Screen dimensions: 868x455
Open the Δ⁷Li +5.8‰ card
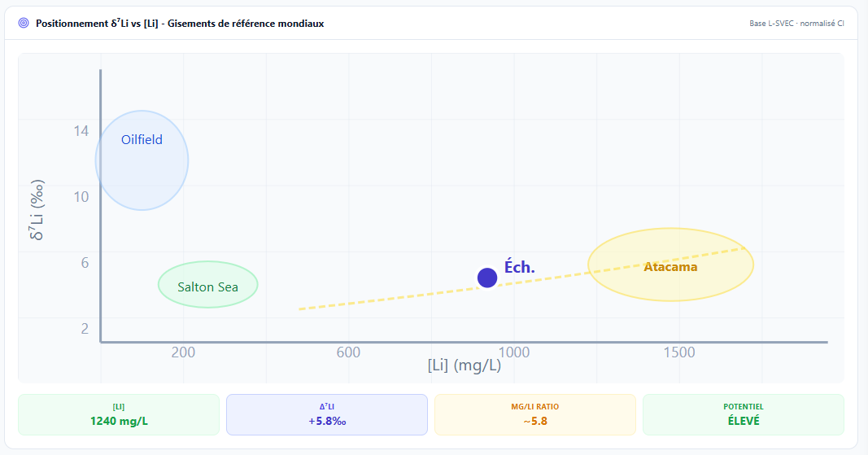coord(326,414)
